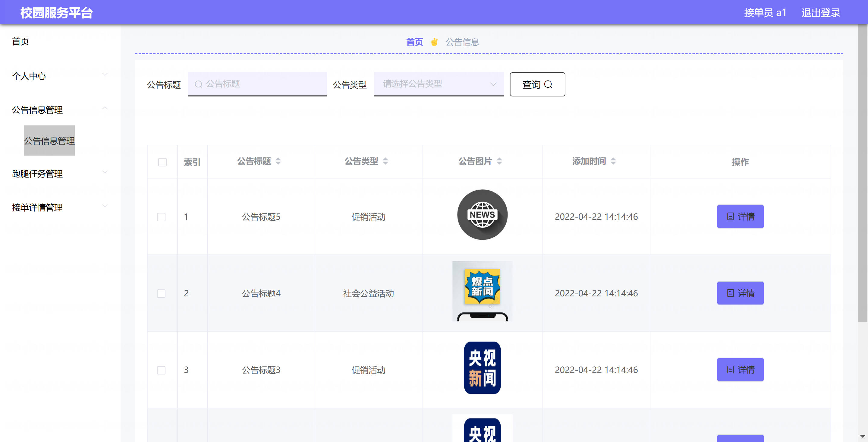Open the 请选择公告类型 dropdown
868x442 pixels.
[439, 84]
